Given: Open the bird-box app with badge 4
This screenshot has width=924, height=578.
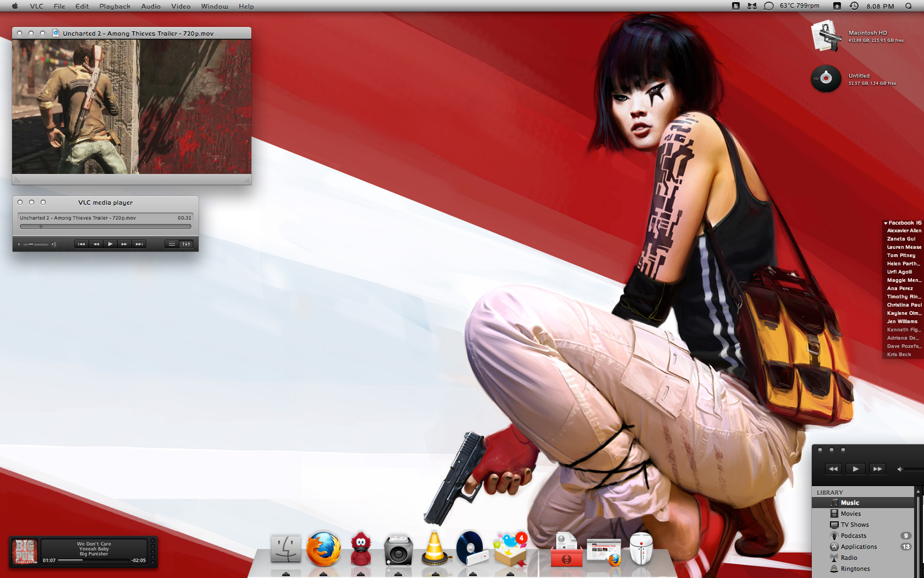Looking at the screenshot, I should (x=510, y=549).
